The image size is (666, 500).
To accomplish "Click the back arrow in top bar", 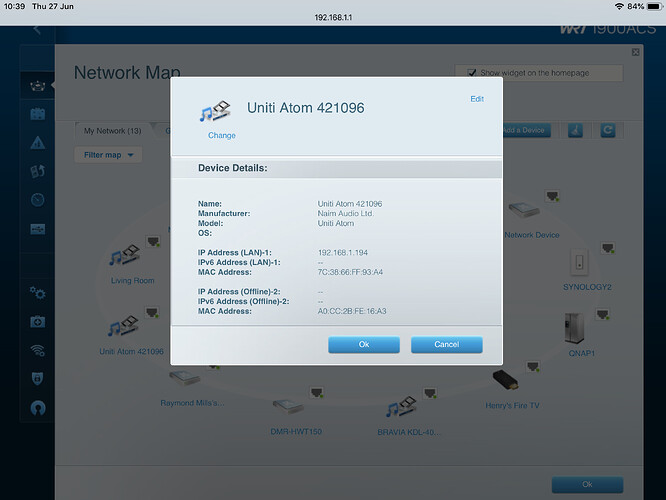I will (37, 30).
